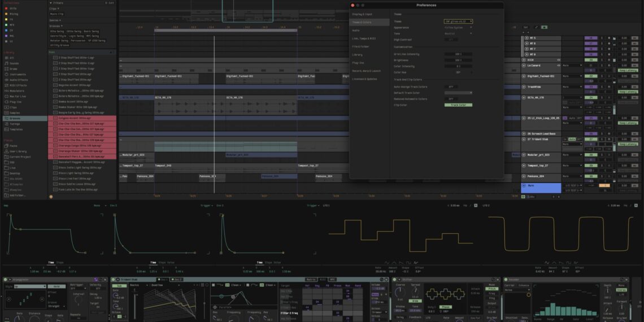Open the Theme dropdown in Preferences
This screenshot has width=644, height=322.
pyautogui.click(x=458, y=21)
